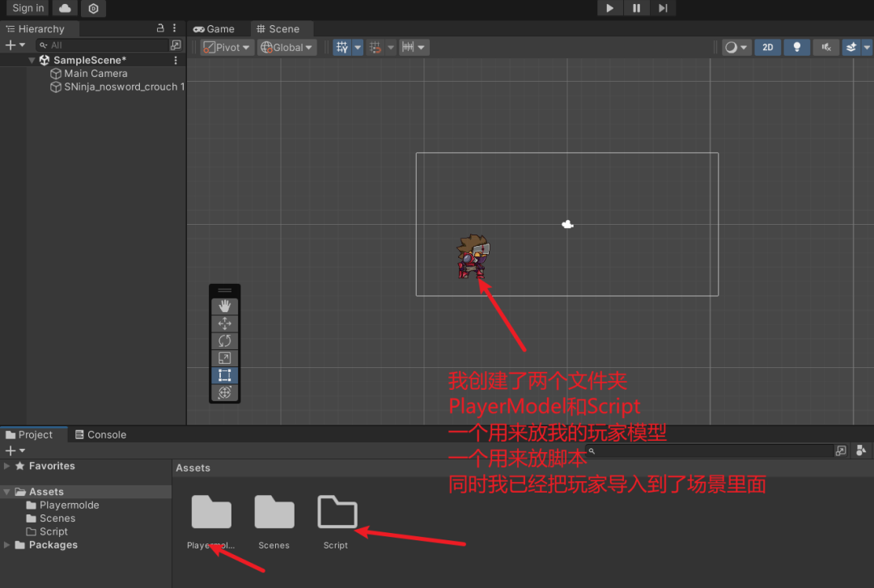The image size is (874, 588).
Task: Open Project search window icon
Action: tap(841, 451)
